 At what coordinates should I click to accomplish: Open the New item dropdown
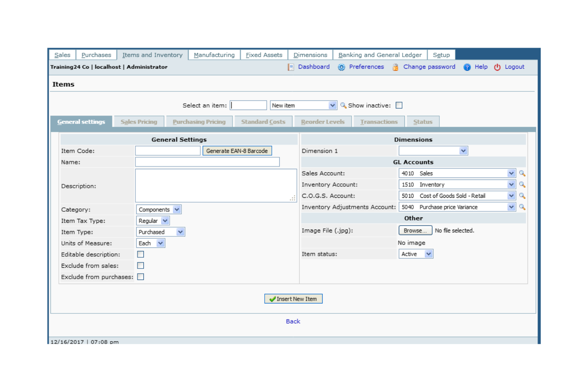(304, 105)
